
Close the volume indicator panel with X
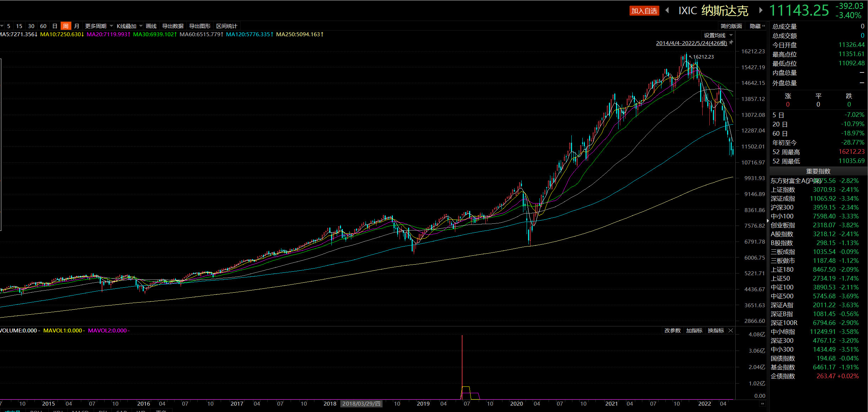pyautogui.click(x=731, y=331)
